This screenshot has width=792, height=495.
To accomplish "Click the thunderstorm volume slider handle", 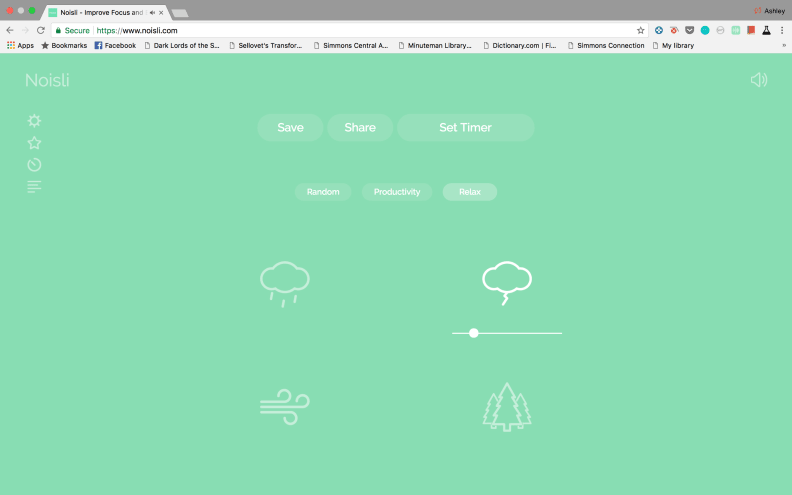I will pyautogui.click(x=474, y=333).
